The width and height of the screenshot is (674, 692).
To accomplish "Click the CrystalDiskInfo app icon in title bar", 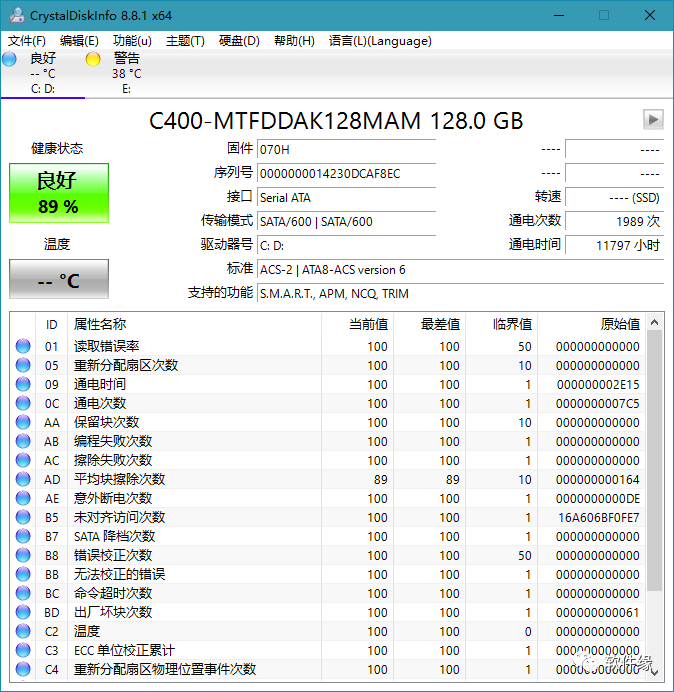I will 17,15.
